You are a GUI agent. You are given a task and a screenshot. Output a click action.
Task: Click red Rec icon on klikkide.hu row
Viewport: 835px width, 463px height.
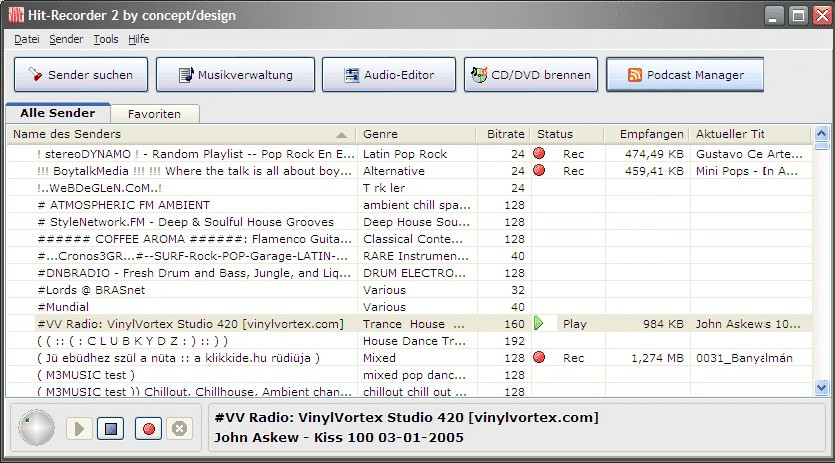tap(539, 358)
